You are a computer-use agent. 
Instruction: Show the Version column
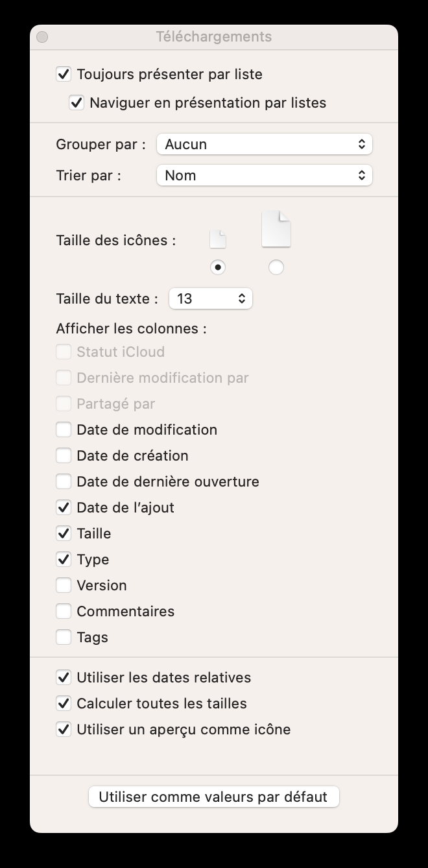(64, 585)
